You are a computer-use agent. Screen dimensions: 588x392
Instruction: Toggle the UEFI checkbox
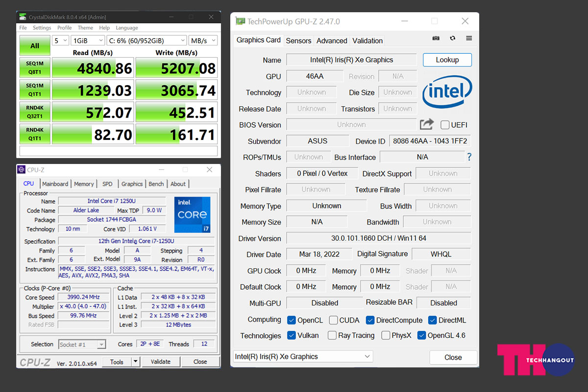click(445, 125)
